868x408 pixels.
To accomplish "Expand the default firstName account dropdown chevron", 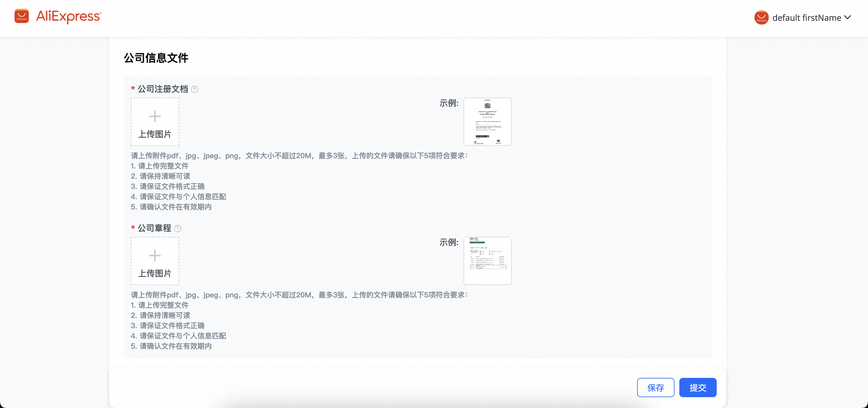I will pos(848,17).
